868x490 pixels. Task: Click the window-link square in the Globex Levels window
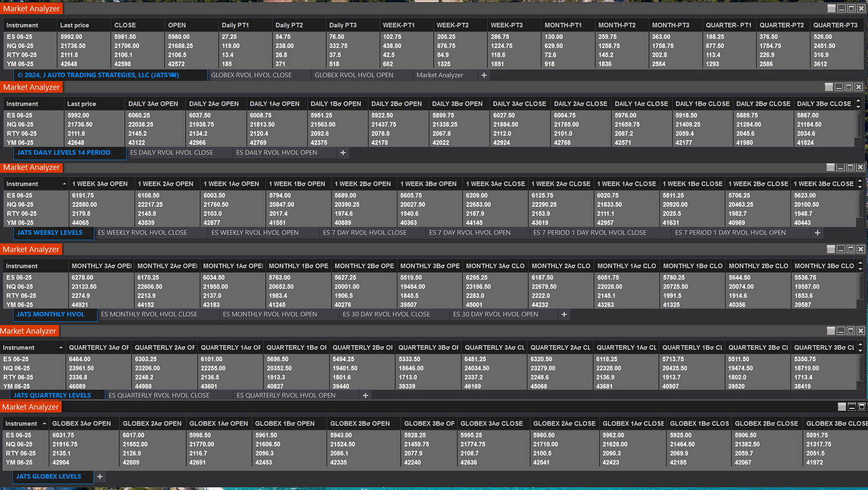[842, 407]
